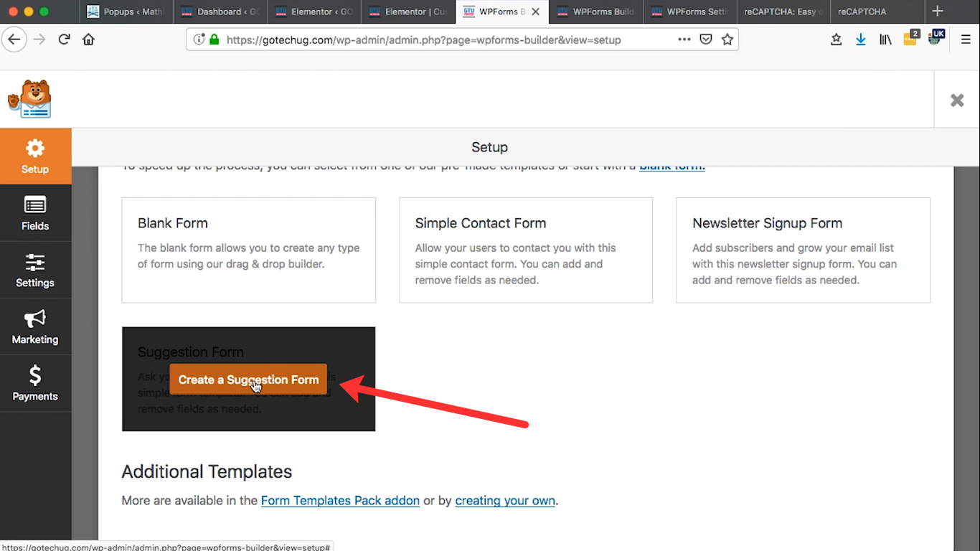Select the Blank Form template card
This screenshot has width=980, height=551.
coord(249,250)
